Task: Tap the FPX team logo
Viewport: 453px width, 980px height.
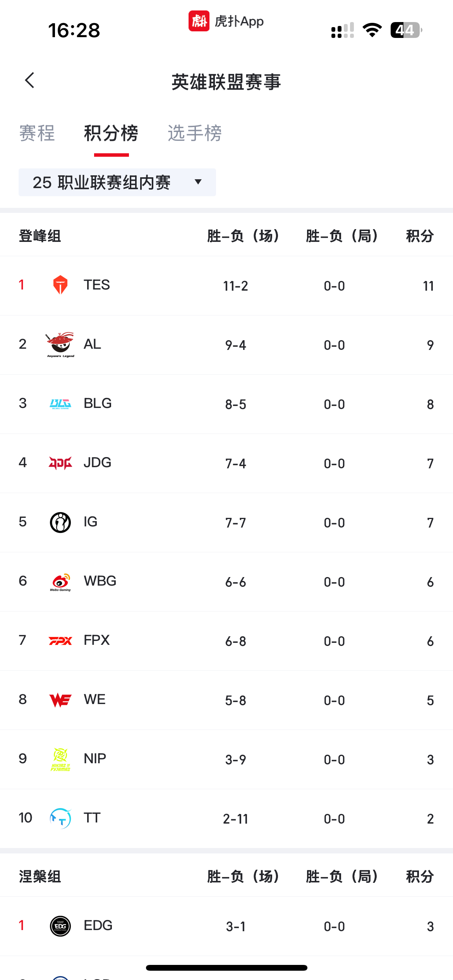Action: coord(60,641)
